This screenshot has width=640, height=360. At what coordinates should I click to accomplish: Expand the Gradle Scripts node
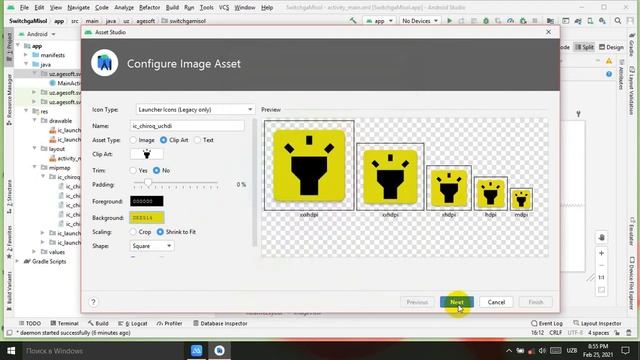18,261
